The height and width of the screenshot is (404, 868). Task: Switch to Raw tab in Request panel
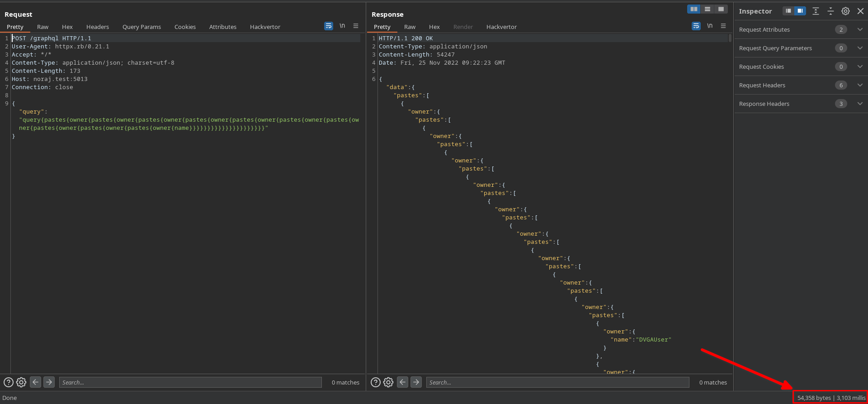tap(42, 27)
